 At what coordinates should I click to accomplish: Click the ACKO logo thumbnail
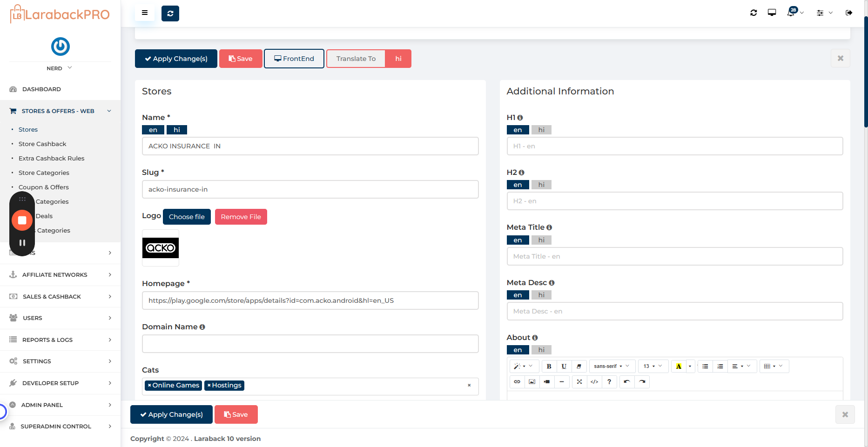pyautogui.click(x=161, y=248)
